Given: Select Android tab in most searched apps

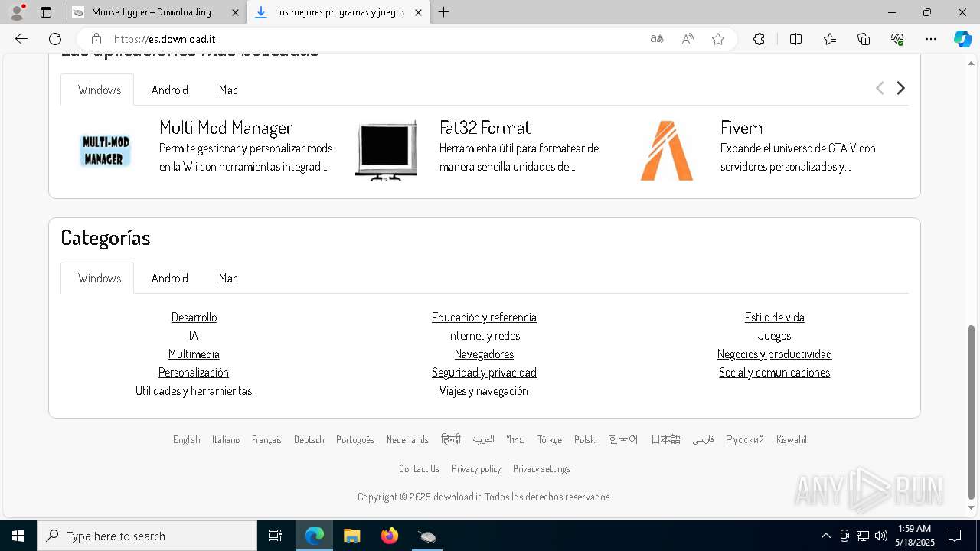Looking at the screenshot, I should 170,90.
